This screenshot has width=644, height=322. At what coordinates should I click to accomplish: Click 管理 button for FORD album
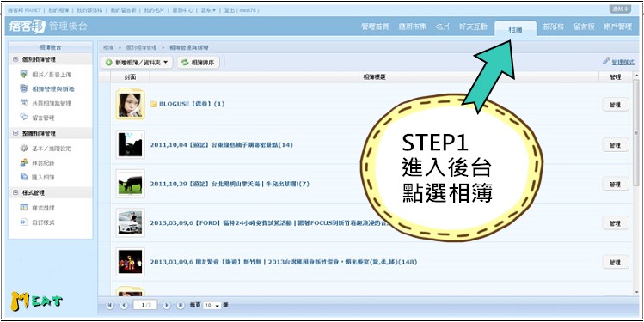click(x=616, y=222)
